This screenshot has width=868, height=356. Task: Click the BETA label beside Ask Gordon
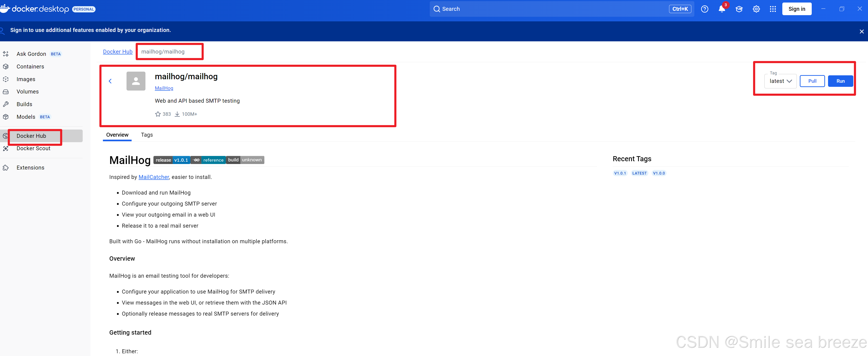coord(56,54)
